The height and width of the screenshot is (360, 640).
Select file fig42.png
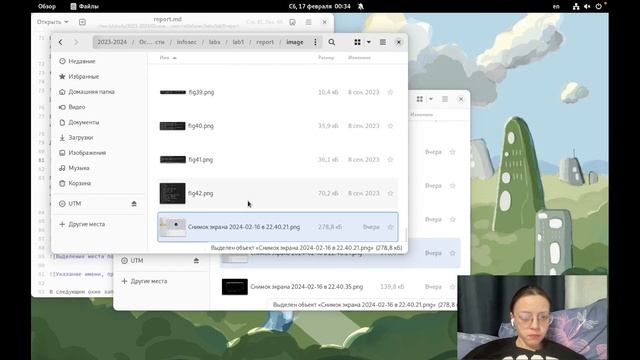coord(278,193)
